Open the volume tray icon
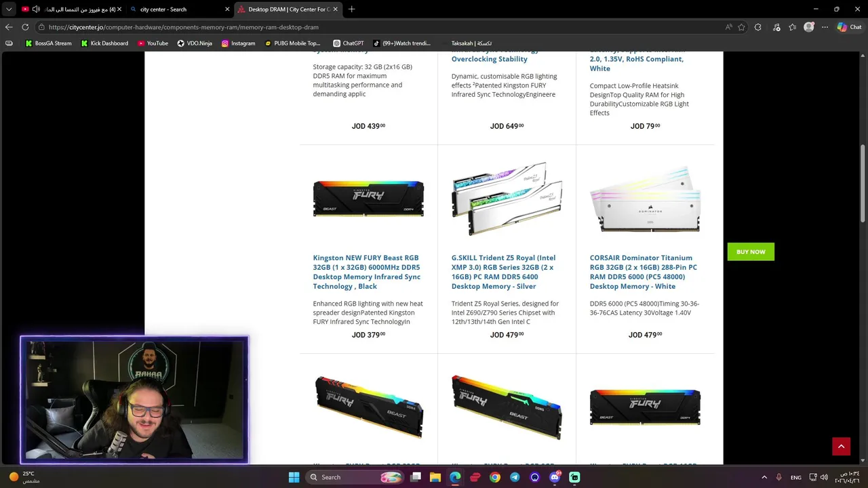The width and height of the screenshot is (868, 488). [x=824, y=477]
